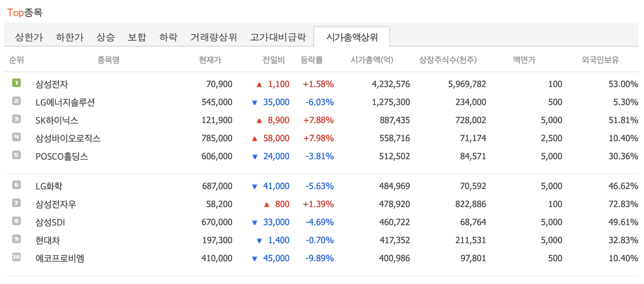Click the red up arrow next to 800

pyautogui.click(x=266, y=205)
